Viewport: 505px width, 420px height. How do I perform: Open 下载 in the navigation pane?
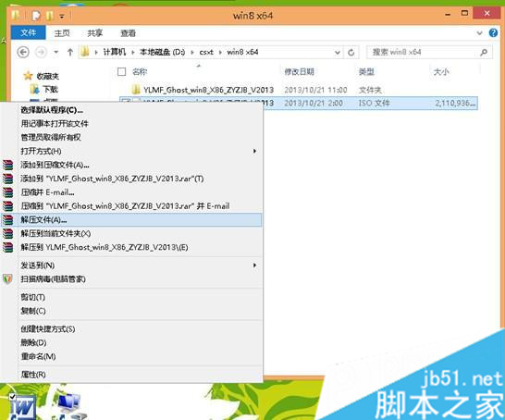[50, 89]
